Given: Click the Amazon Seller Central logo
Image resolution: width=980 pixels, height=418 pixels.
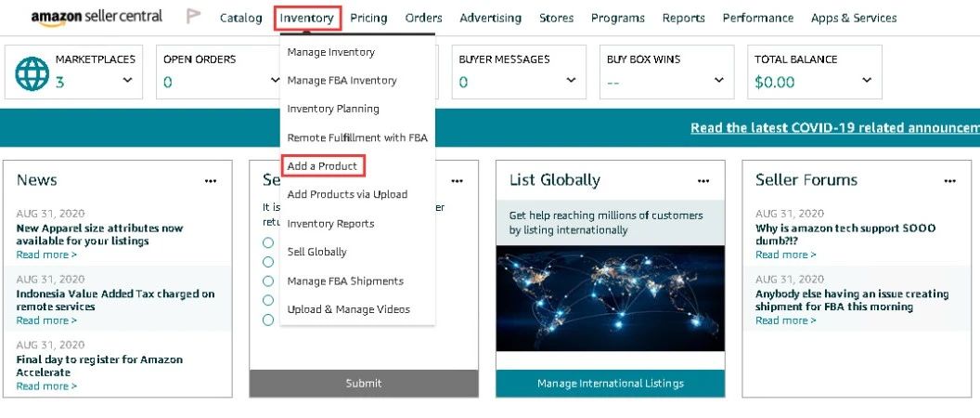Looking at the screenshot, I should click(97, 17).
